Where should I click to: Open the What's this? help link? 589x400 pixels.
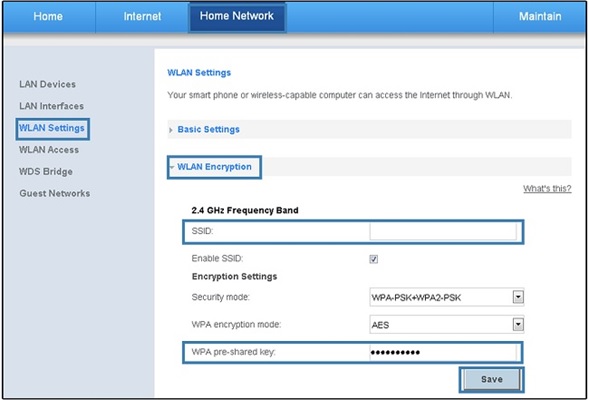point(547,188)
